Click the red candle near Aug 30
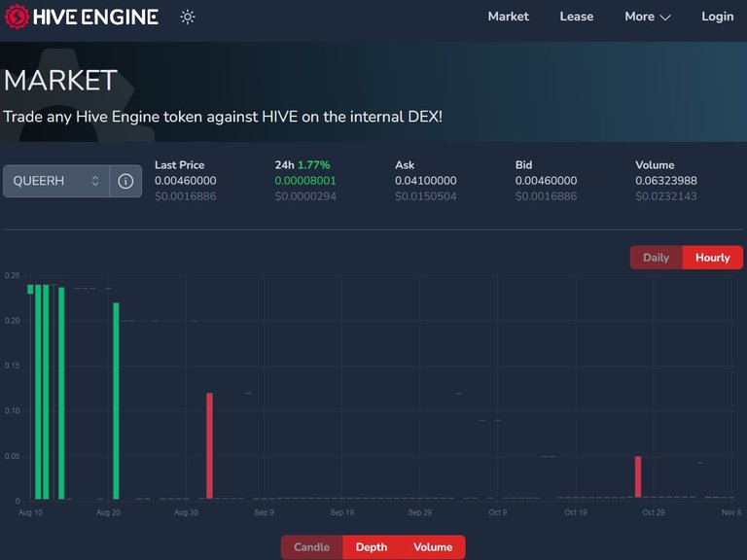747x560 pixels. pos(210,445)
